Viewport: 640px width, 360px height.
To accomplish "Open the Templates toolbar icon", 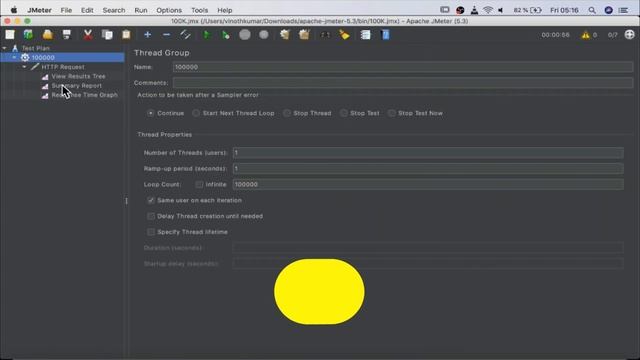I will 28,35.
